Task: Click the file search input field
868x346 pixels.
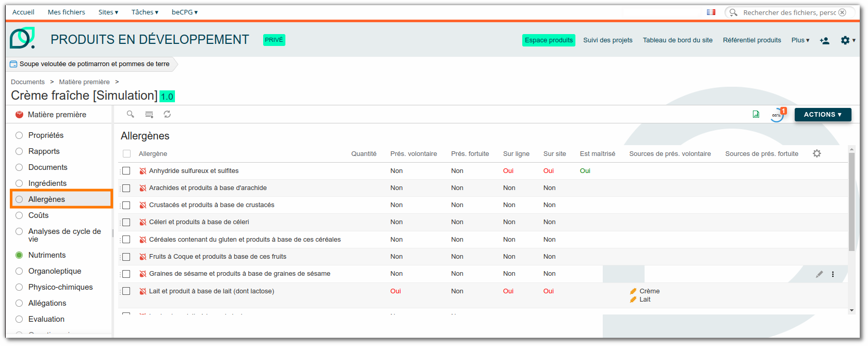Action: (x=790, y=12)
